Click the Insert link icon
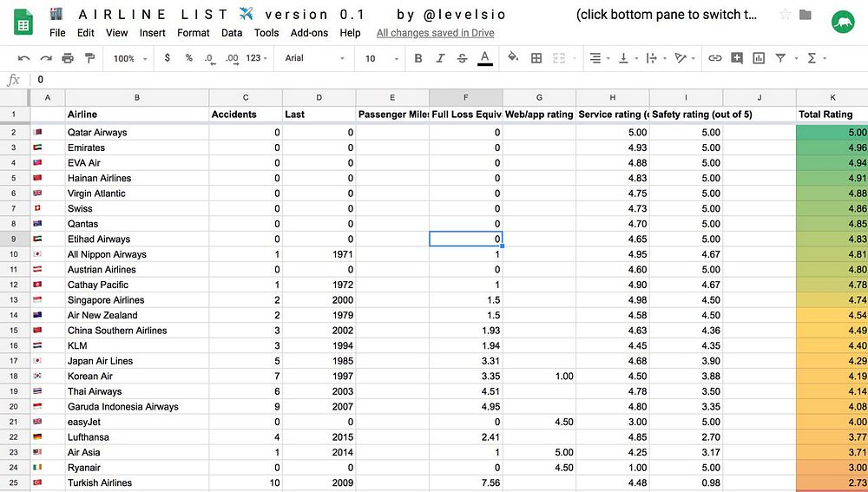This screenshot has width=868, height=492. (714, 58)
